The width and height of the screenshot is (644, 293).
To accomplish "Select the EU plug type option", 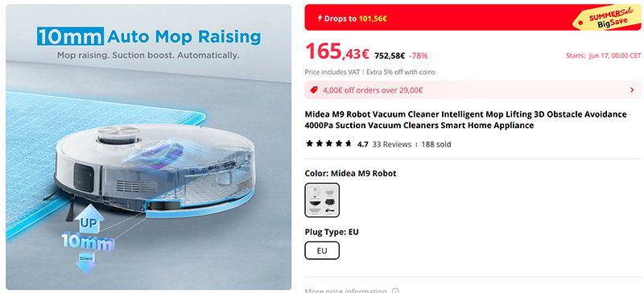I will click(322, 250).
